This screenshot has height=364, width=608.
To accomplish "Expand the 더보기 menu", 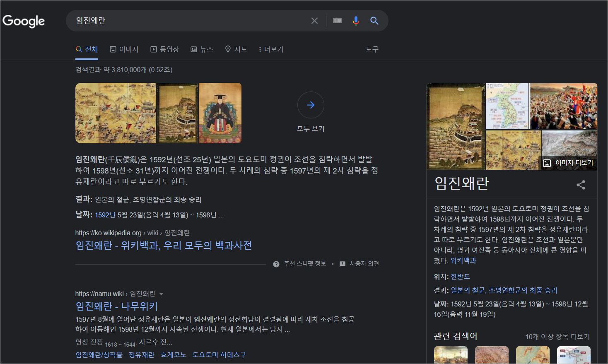I will pos(271,49).
